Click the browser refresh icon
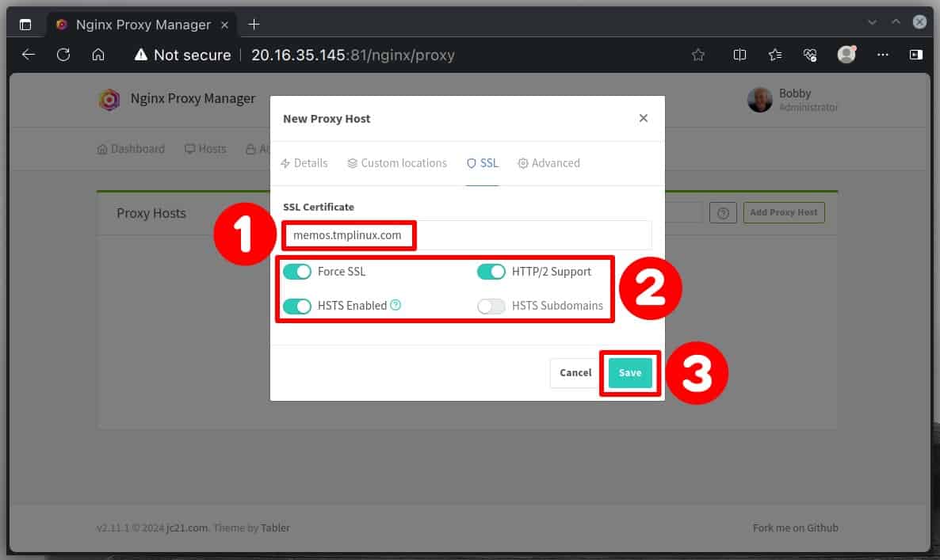The height and width of the screenshot is (560, 940). (x=63, y=55)
